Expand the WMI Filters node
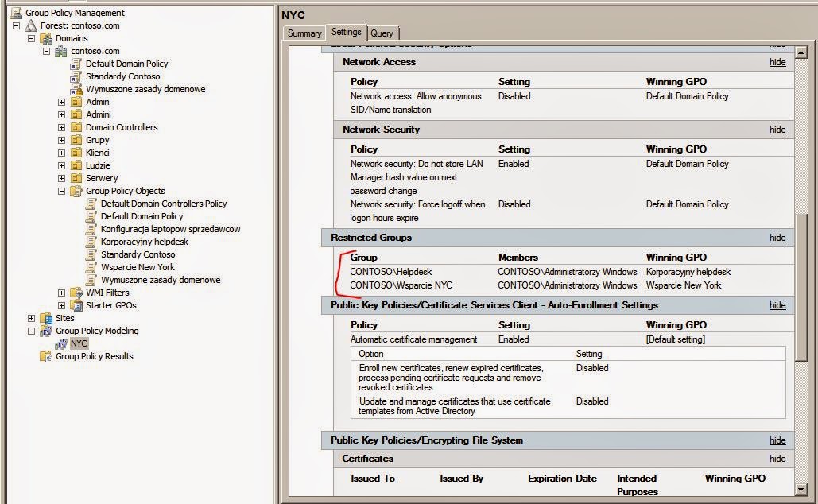818x504 pixels. point(61,293)
